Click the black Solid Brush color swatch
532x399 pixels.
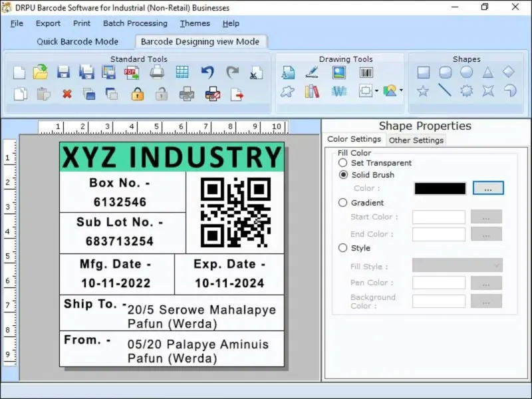(x=440, y=189)
